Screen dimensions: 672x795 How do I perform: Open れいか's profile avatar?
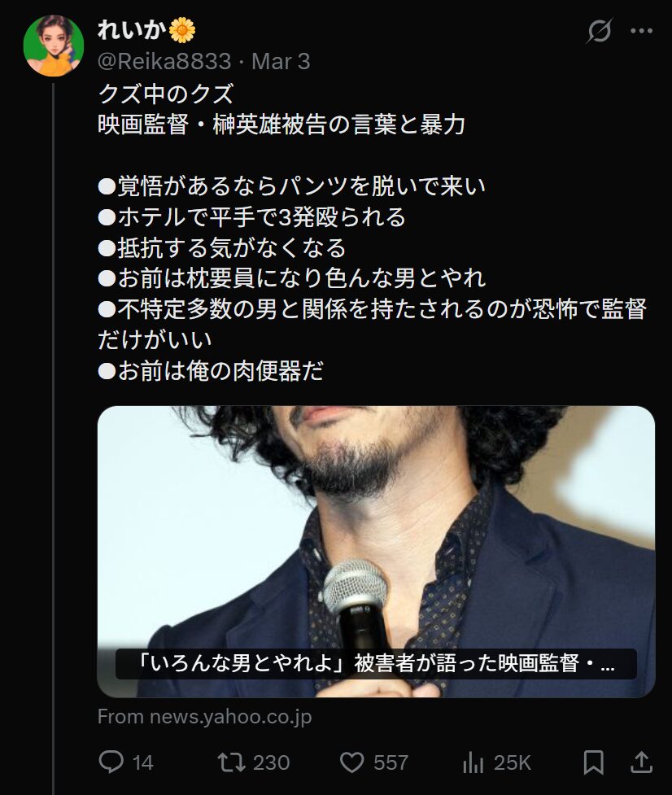coord(53,46)
